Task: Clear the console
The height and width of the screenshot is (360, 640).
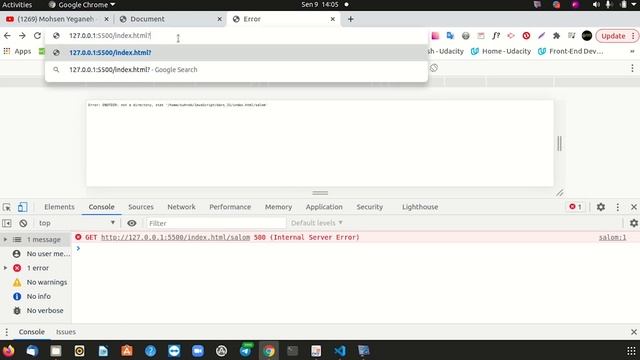Action: click(23, 223)
